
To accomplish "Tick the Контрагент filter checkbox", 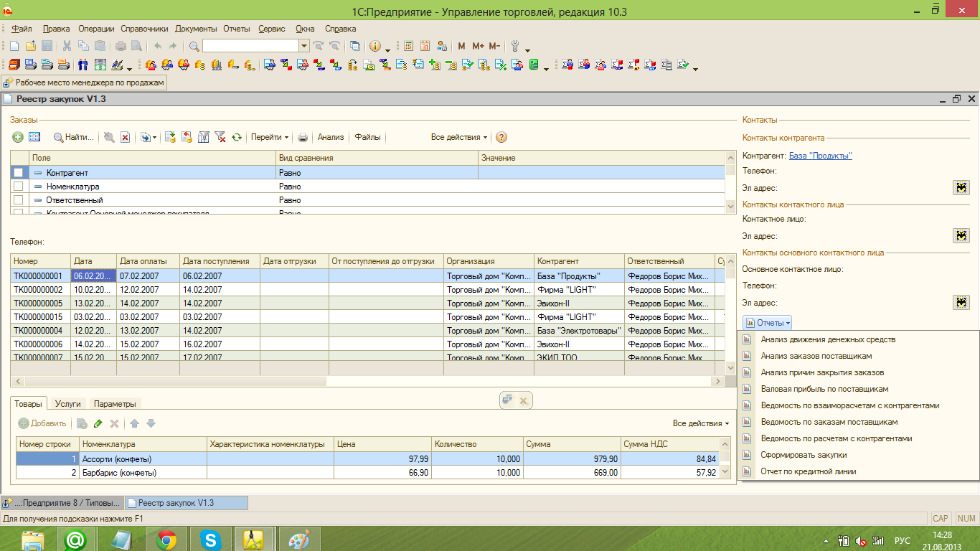I will pyautogui.click(x=19, y=172).
